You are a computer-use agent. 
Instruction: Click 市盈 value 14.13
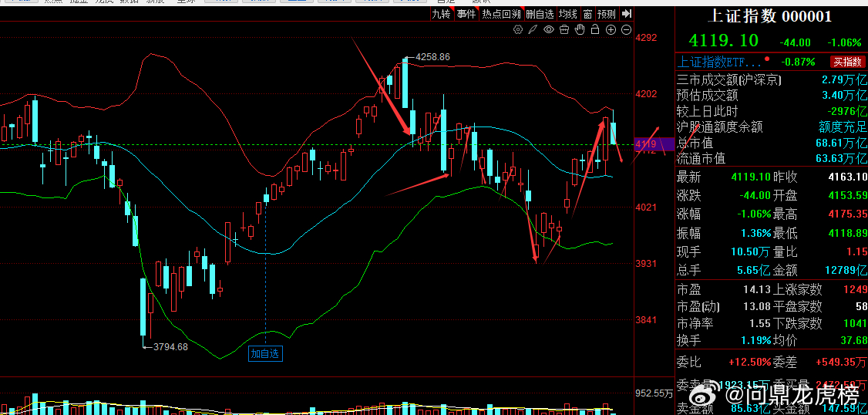(755, 289)
